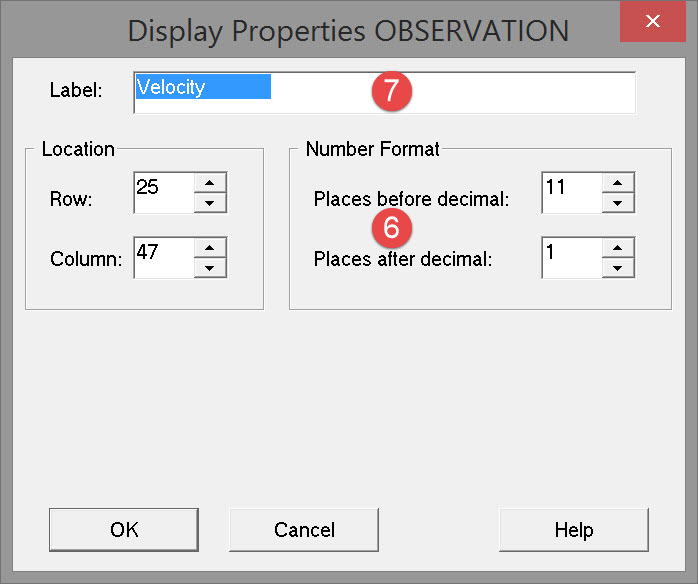Close the Display Properties dialog
The height and width of the screenshot is (584, 698).
coord(652,21)
